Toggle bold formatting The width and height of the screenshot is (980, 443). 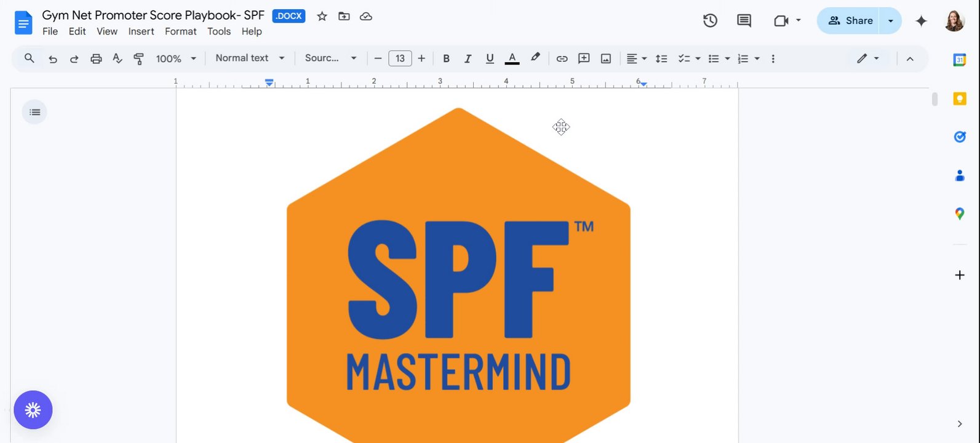[x=446, y=58]
